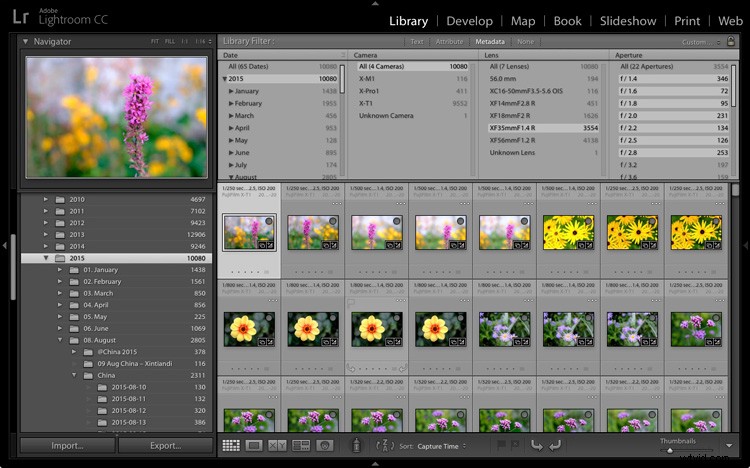Viewport: 750px width, 468px height.
Task: Collapse 2015 in Date filter column
Action: coord(225,78)
